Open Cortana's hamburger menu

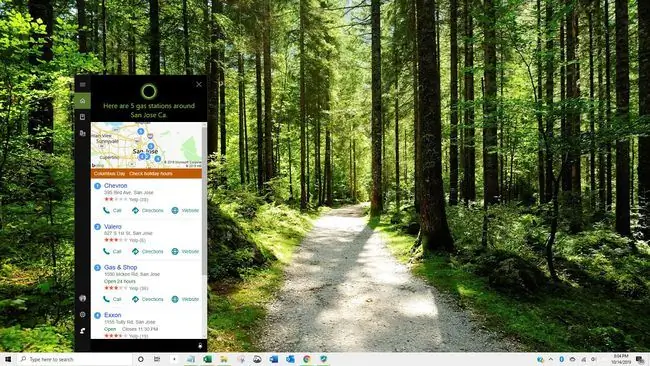(x=82, y=85)
